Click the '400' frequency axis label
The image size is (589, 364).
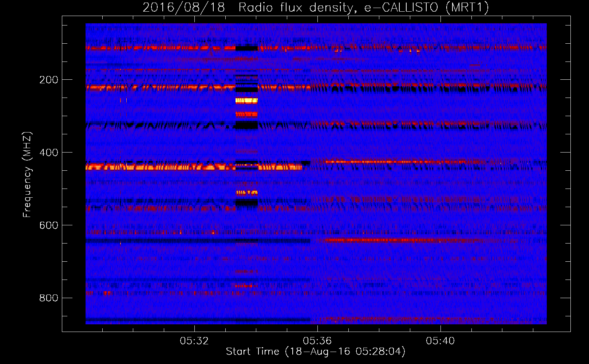point(49,153)
